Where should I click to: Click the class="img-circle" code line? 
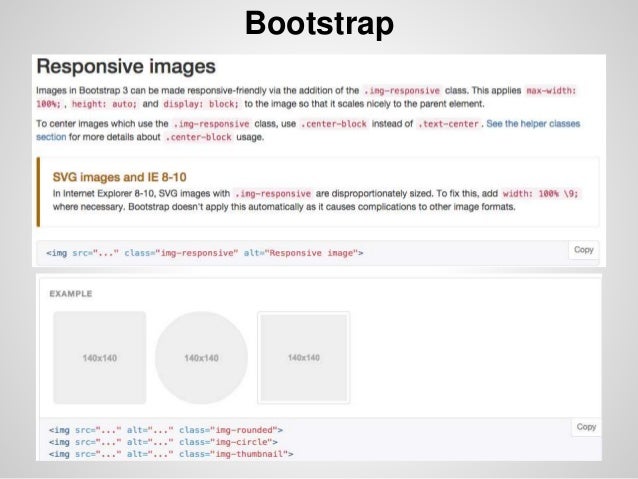163,442
